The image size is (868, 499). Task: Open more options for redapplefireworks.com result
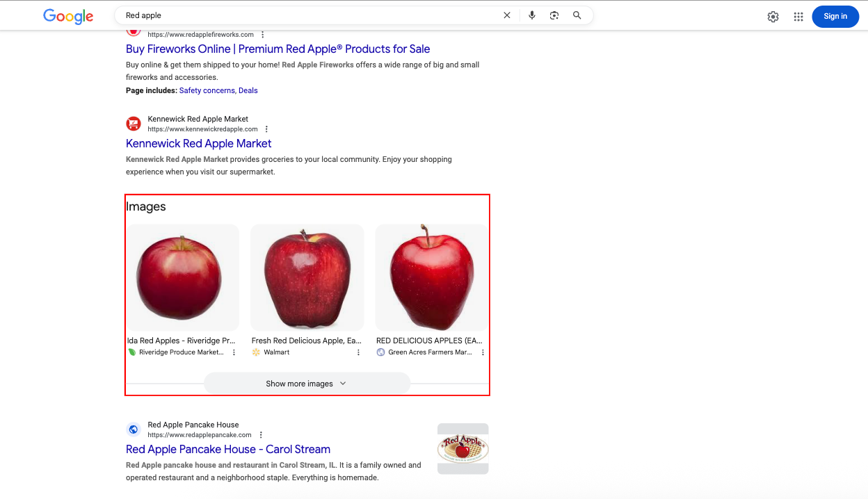pyautogui.click(x=262, y=35)
